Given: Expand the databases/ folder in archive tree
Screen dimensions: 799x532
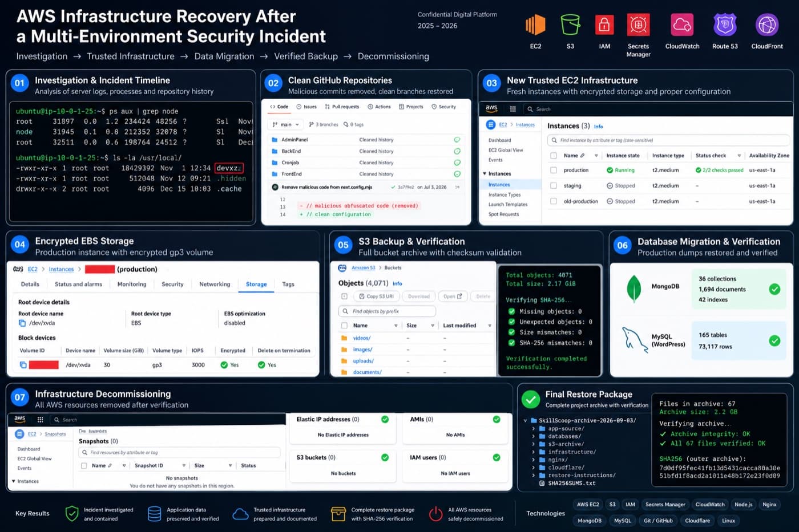Looking at the screenshot, I should (x=534, y=436).
